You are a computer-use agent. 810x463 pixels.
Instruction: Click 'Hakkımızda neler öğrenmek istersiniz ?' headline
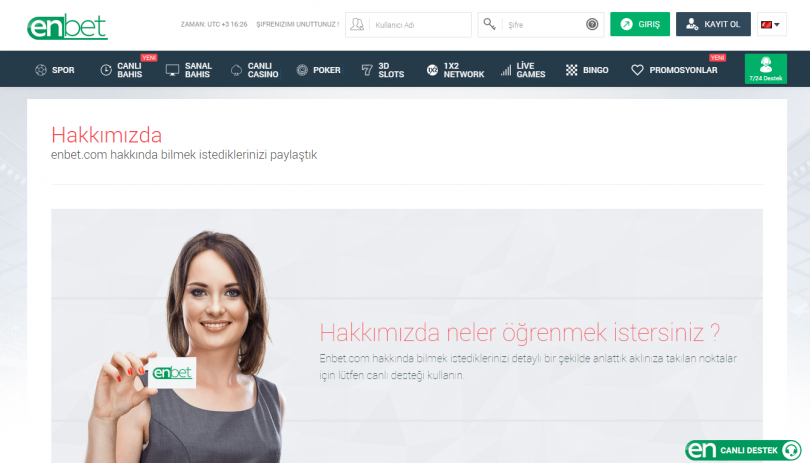[x=520, y=332]
